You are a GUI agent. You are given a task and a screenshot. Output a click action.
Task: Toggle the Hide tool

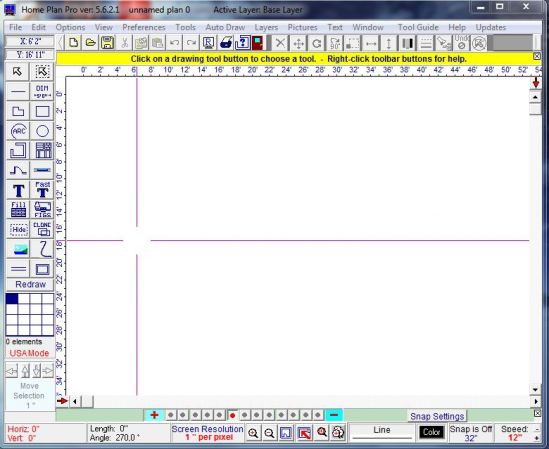click(x=18, y=229)
